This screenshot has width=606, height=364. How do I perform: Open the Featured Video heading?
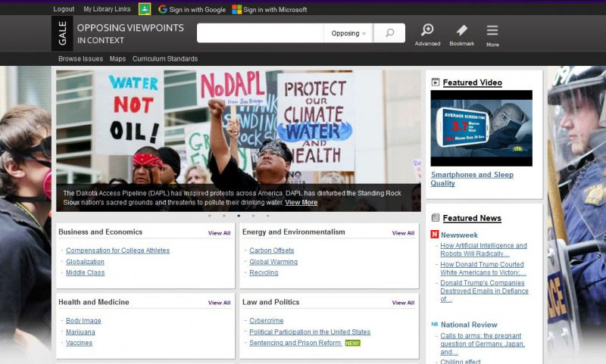pos(472,82)
